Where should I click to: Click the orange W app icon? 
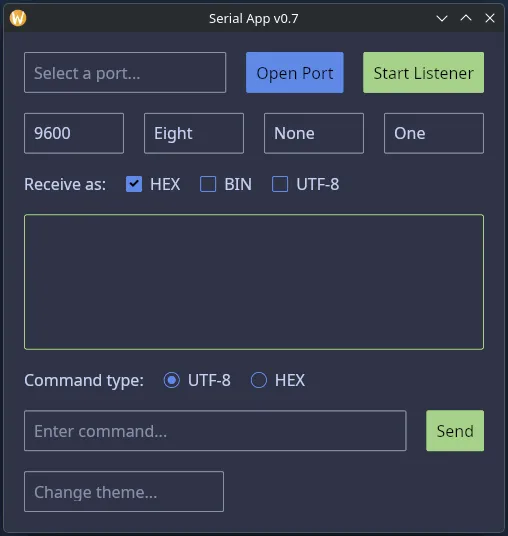[18, 18]
